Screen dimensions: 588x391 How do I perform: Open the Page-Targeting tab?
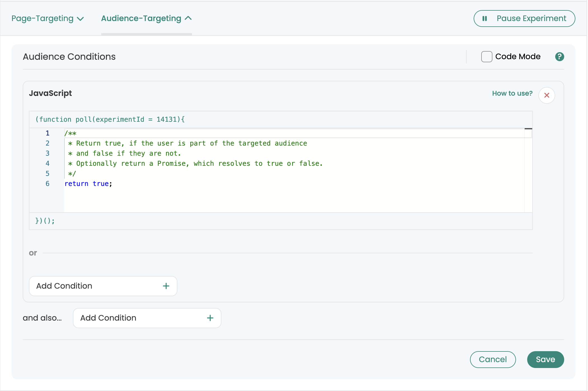point(48,19)
